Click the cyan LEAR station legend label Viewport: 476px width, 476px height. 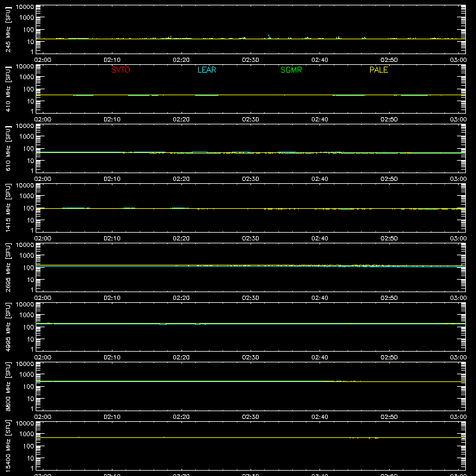(206, 70)
